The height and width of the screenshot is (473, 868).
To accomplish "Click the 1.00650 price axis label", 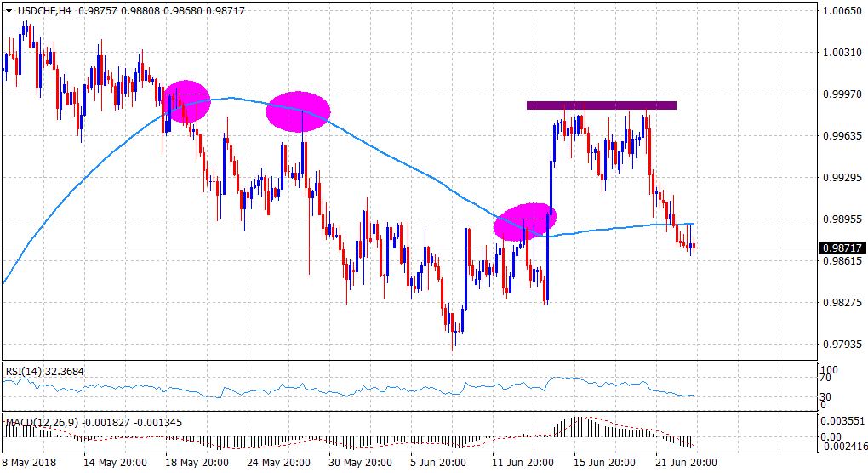I will point(841,11).
